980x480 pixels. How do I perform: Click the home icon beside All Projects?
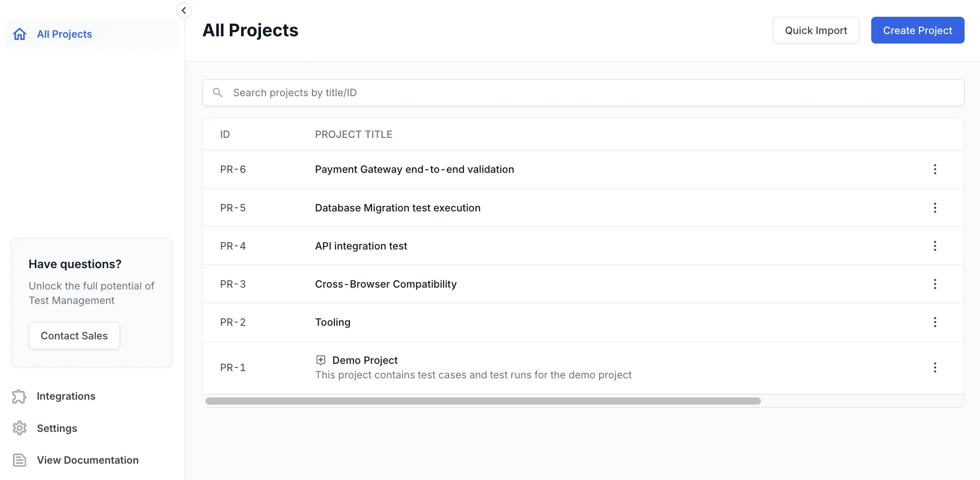pos(19,34)
